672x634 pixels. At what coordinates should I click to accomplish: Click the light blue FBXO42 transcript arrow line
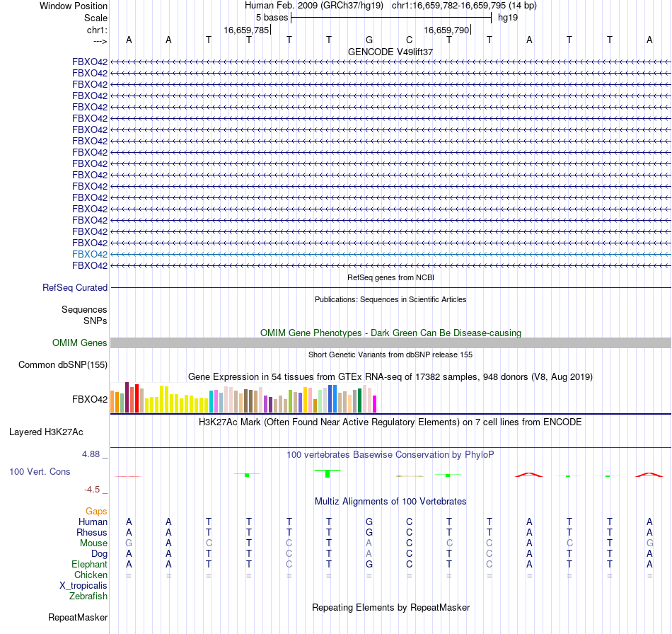[x=390, y=254]
